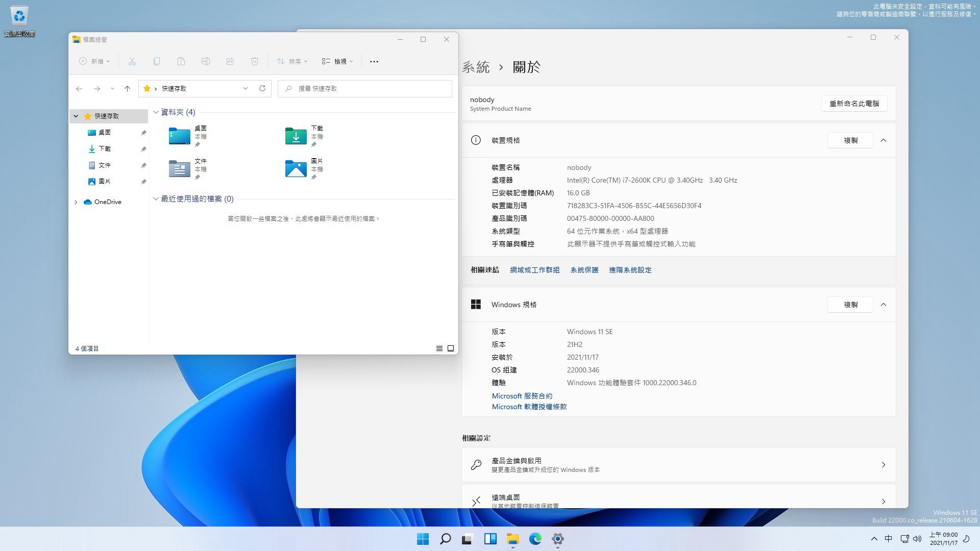Open the Recycle Bin on desktop
The image size is (980, 551).
click(x=19, y=21)
